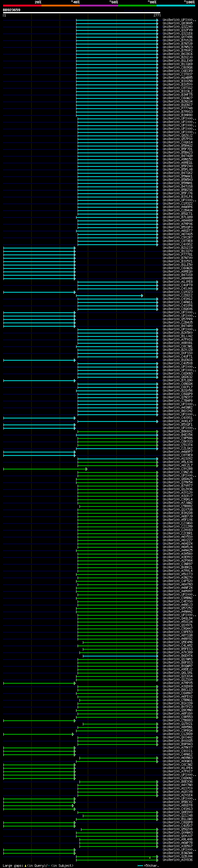
Task: Select hit label UniRef100_B1ENI7
Action: tap(178, 105)
